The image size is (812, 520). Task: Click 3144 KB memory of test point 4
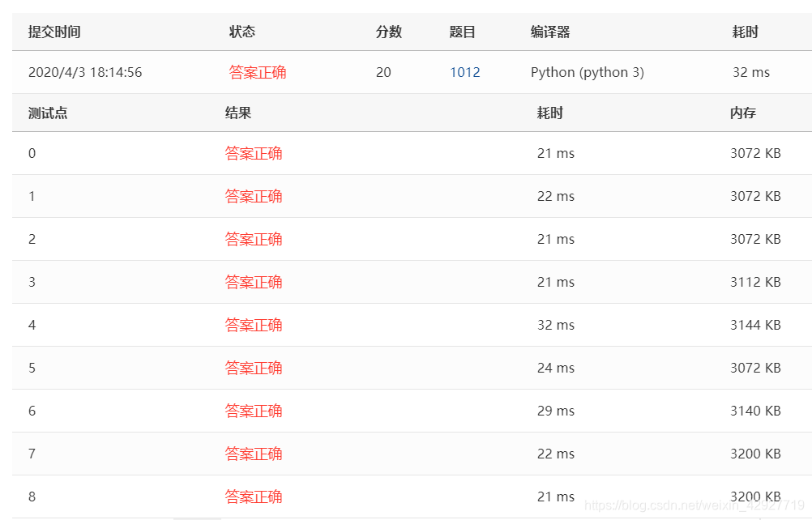click(755, 325)
